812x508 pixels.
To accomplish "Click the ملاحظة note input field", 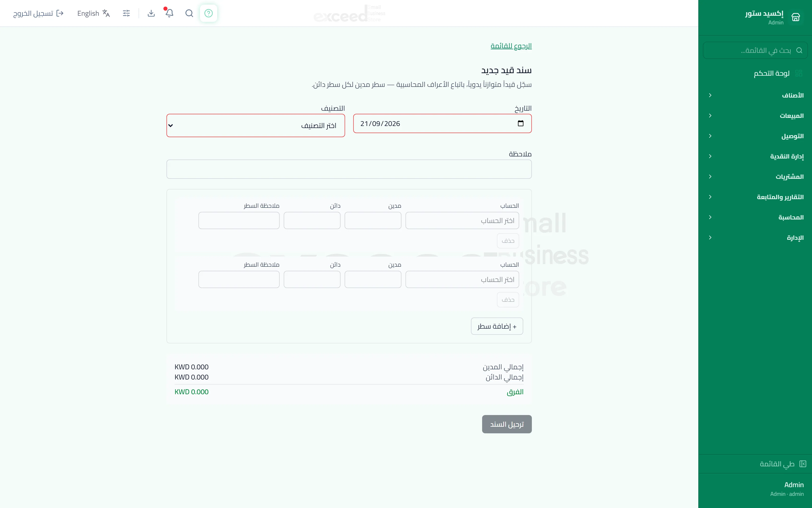I will tap(349, 169).
